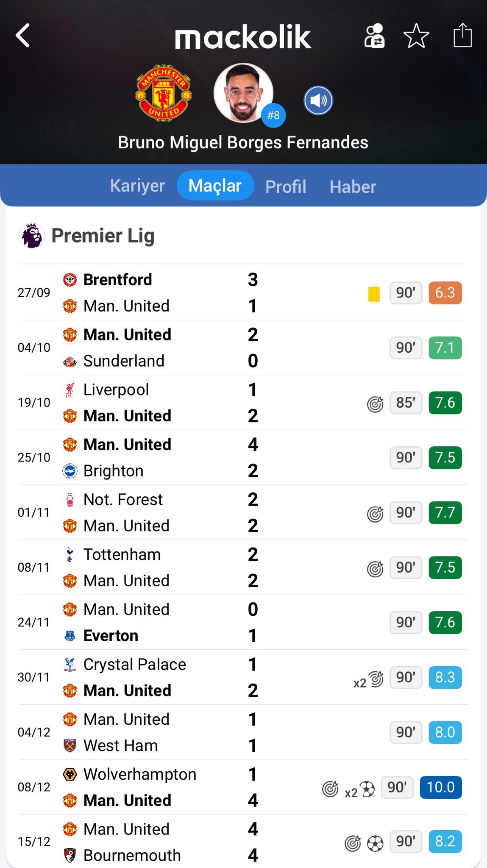Open the player comparison icon
The width and height of the screenshot is (487, 868).
[374, 36]
